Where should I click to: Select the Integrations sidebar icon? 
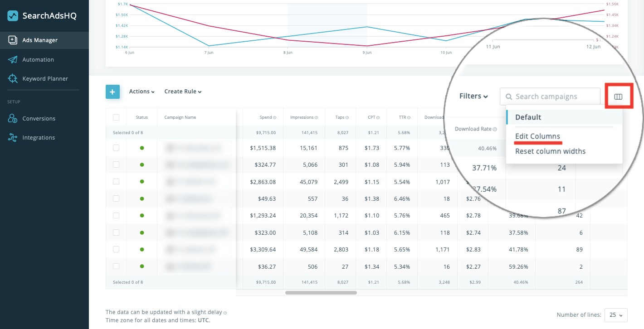12,137
